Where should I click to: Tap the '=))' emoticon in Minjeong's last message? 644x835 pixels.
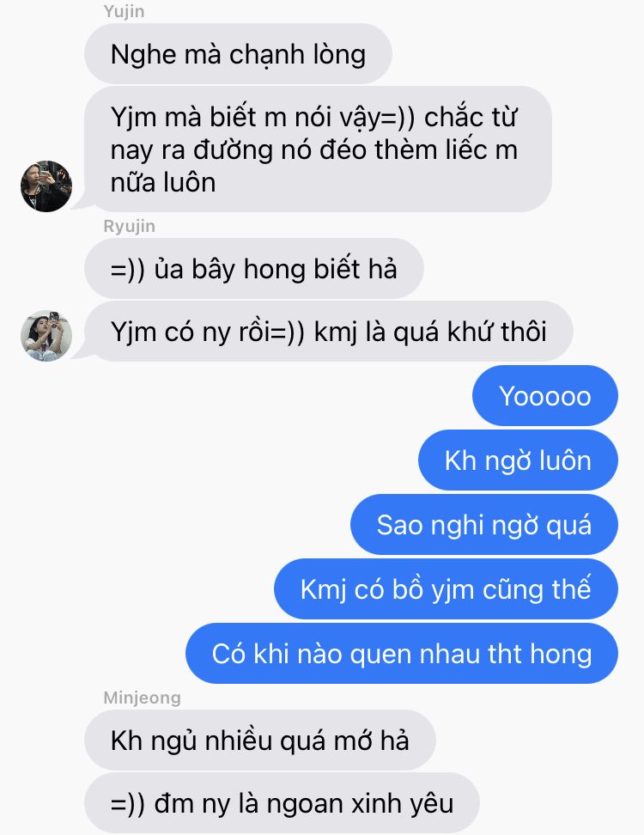point(128,804)
